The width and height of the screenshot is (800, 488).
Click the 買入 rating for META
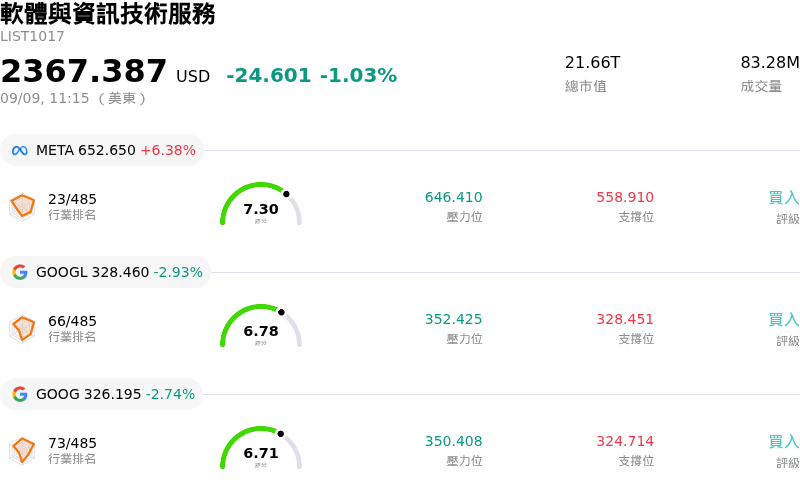click(x=784, y=198)
